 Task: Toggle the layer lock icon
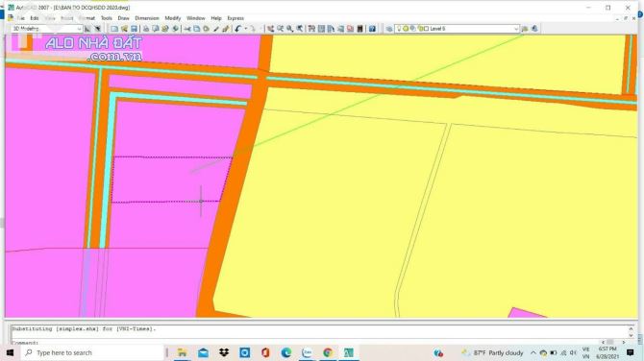tap(420, 29)
